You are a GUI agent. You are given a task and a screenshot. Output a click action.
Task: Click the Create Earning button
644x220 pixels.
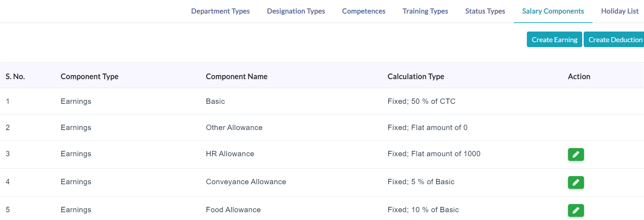555,39
